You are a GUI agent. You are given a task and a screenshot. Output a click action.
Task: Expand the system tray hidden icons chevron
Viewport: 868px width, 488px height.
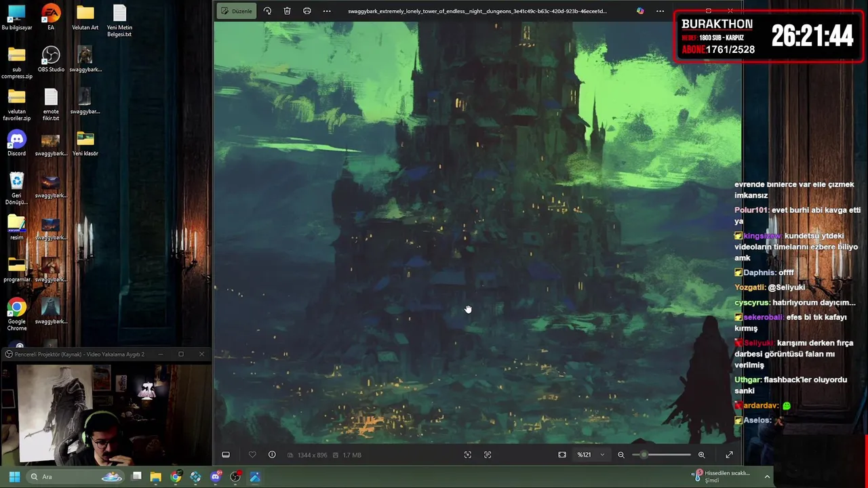point(767,476)
